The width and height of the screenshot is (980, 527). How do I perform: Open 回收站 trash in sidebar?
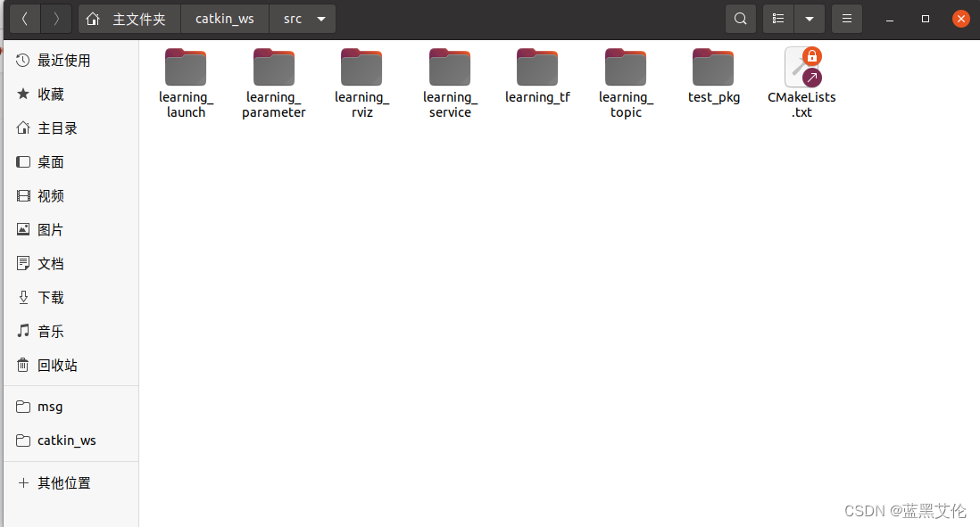click(x=71, y=366)
